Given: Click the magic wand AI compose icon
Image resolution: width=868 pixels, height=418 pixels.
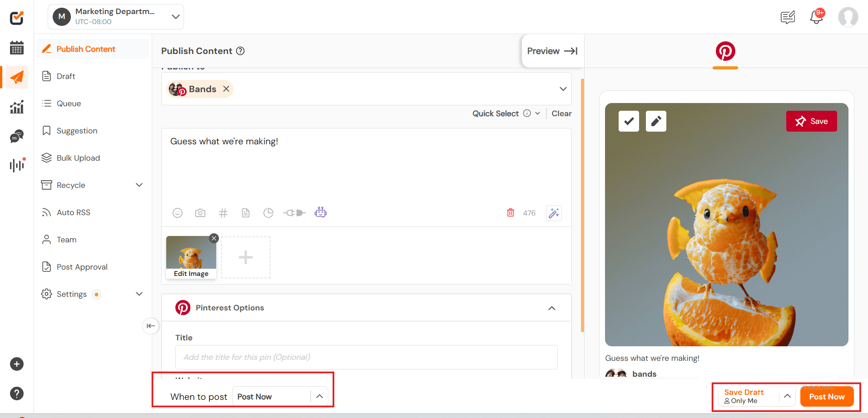Looking at the screenshot, I should pos(554,213).
